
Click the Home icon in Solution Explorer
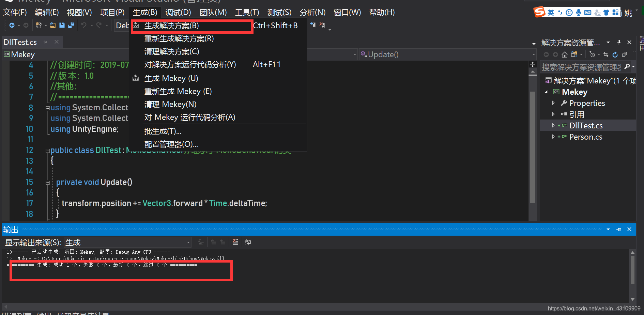click(565, 54)
